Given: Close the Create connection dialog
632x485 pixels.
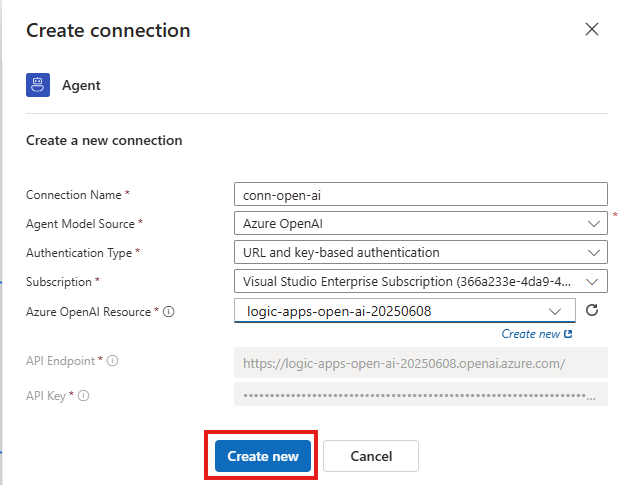Looking at the screenshot, I should pyautogui.click(x=592, y=29).
